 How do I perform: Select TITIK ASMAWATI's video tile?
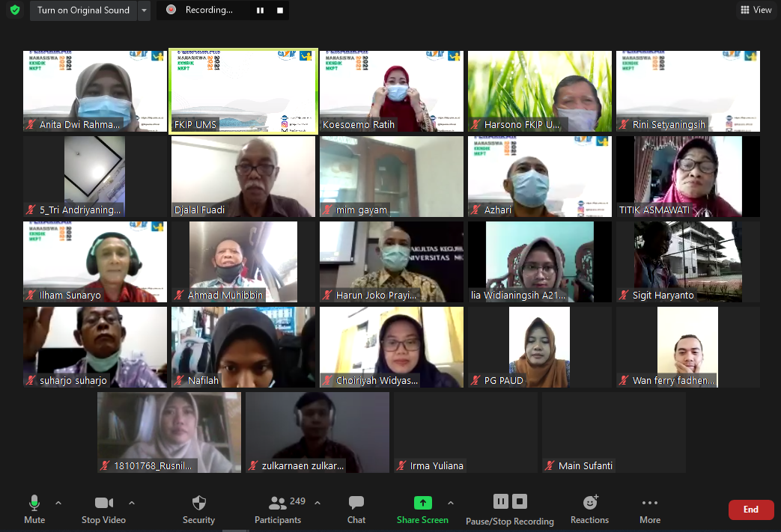[688, 177]
